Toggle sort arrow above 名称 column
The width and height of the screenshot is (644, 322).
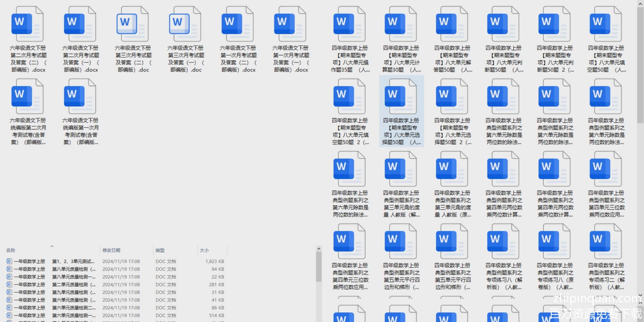click(52, 246)
